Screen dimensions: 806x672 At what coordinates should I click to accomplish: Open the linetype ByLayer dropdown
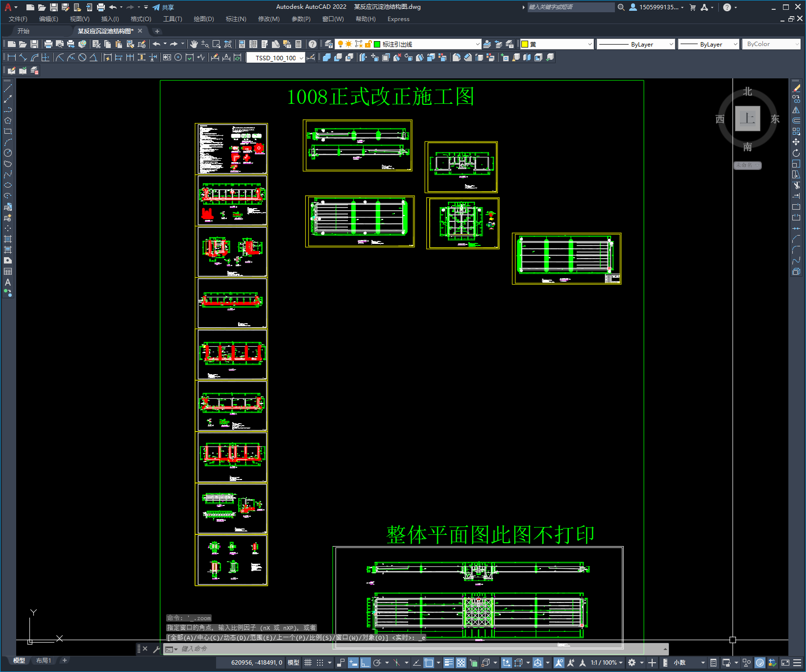[636, 44]
